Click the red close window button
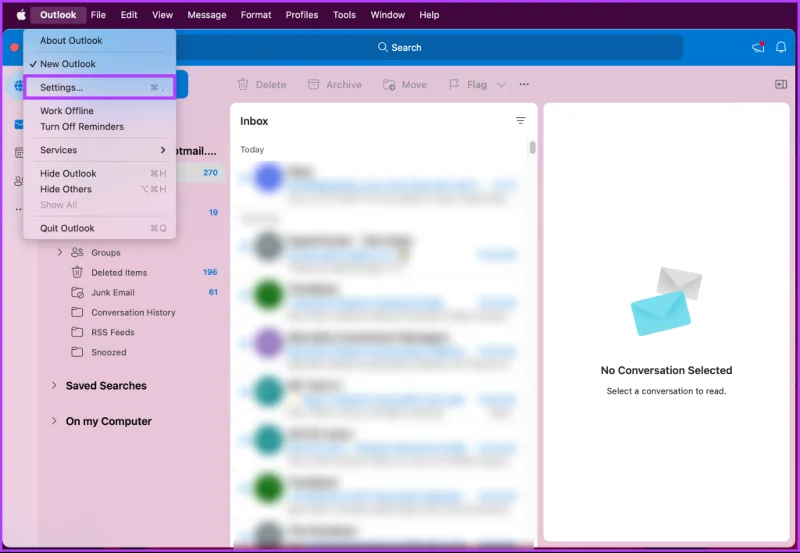Viewport: 800px width, 553px height. pos(14,47)
